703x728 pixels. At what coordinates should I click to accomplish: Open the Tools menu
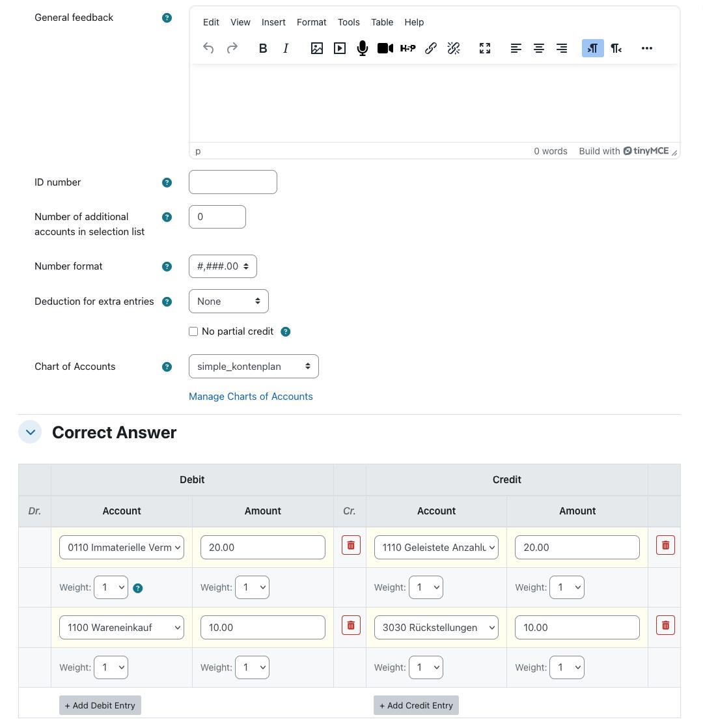click(348, 22)
